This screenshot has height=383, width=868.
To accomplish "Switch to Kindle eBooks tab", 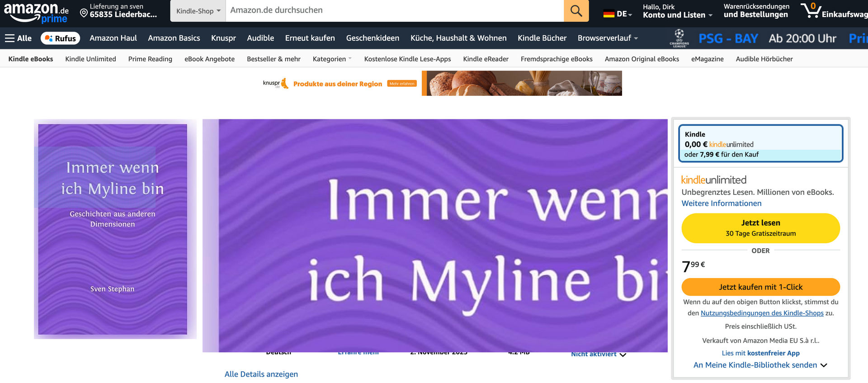I will 31,59.
